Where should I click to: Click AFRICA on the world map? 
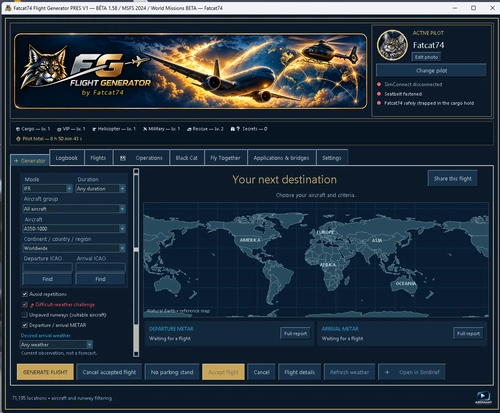pos(328,265)
